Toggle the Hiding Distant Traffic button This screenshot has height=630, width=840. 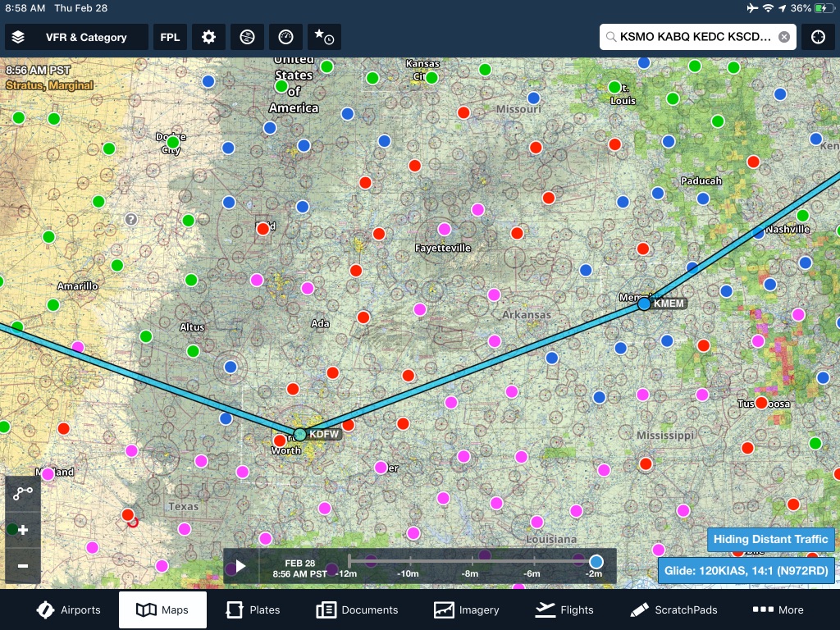click(770, 539)
